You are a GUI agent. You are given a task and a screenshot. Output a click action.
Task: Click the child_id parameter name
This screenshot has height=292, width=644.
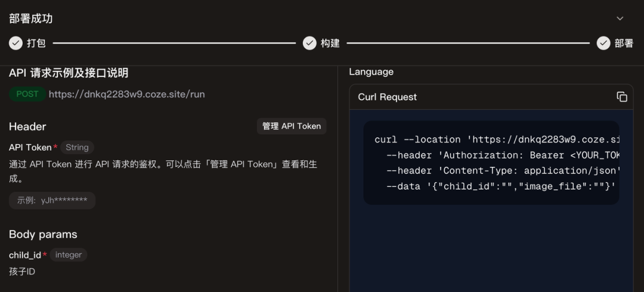point(25,255)
